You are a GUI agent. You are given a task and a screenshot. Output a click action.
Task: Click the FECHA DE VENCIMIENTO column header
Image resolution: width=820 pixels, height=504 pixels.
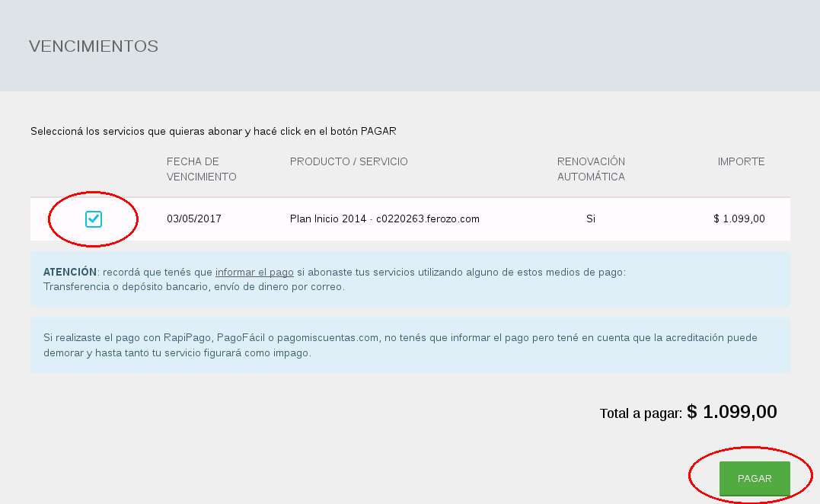click(x=201, y=169)
